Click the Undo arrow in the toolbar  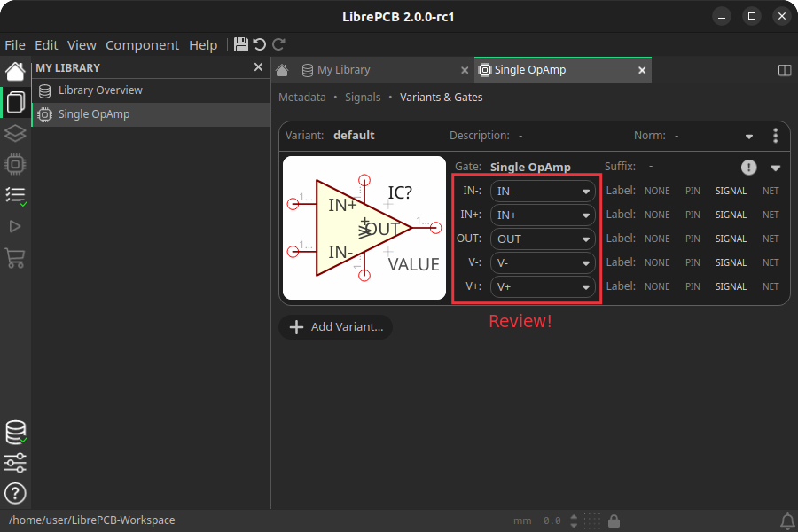click(x=258, y=44)
